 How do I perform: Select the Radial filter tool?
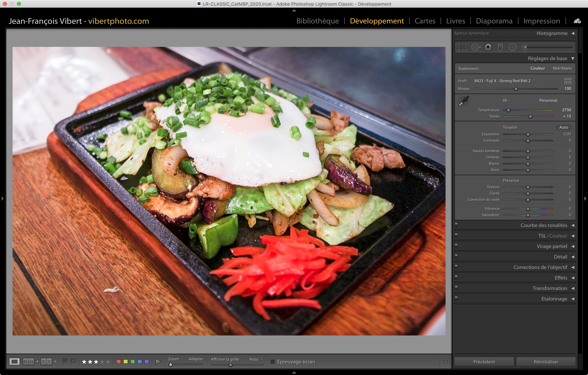(512, 47)
